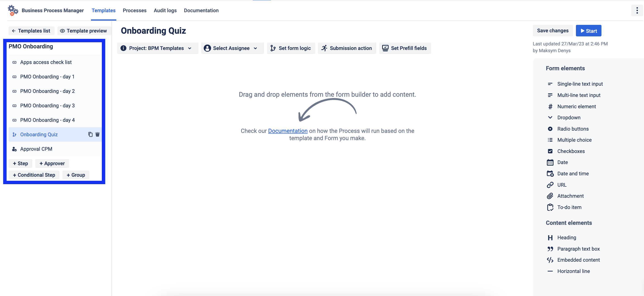Open the Audit logs tab
Image resolution: width=644 pixels, height=296 pixels.
tap(165, 10)
